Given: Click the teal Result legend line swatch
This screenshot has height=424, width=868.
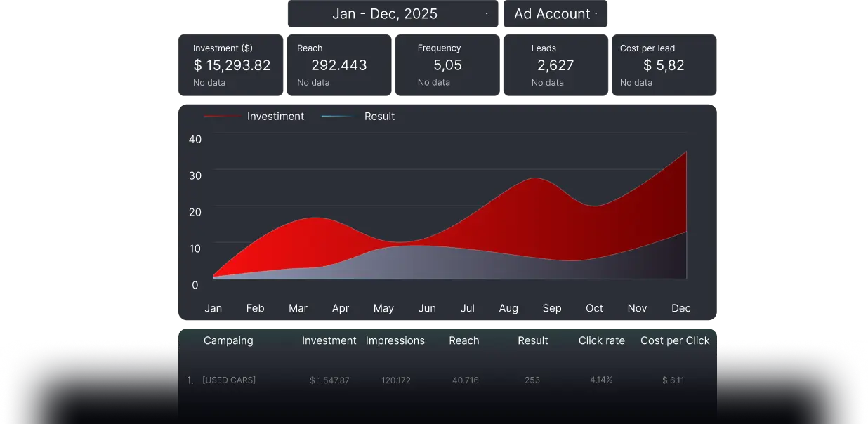Looking at the screenshot, I should [338, 117].
